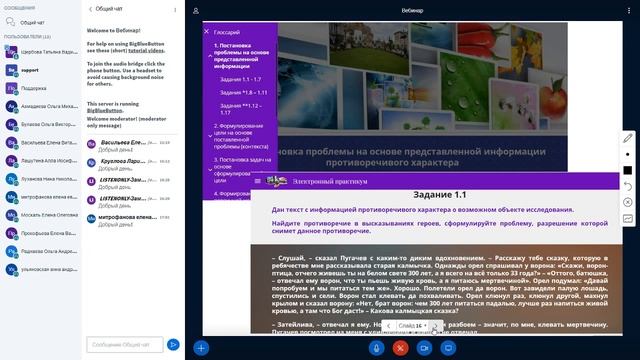
Task: Open the Слайд 16 slide selector
Action: (412, 325)
